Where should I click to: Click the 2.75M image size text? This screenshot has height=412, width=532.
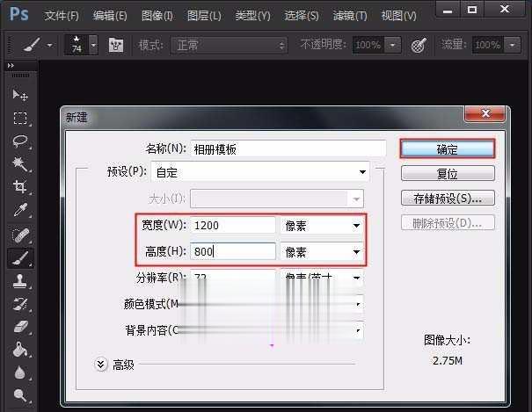click(x=448, y=361)
